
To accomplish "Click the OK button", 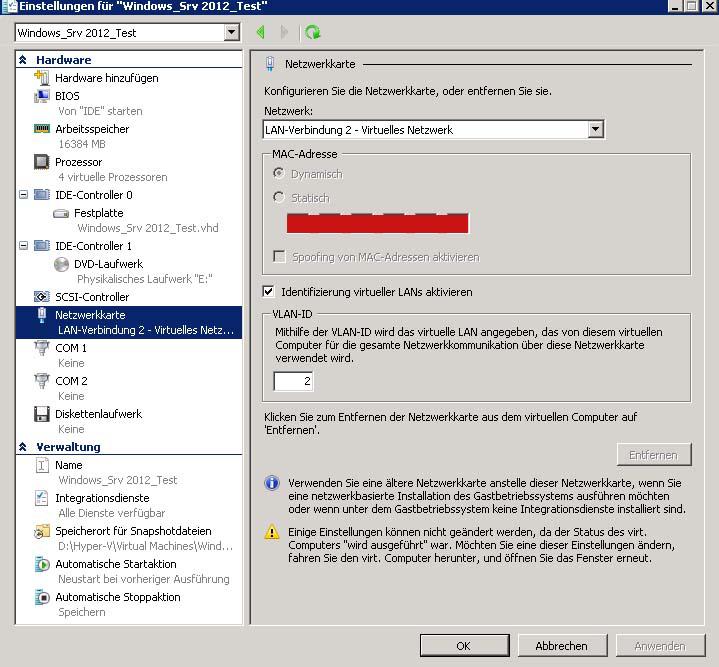I will 465,645.
